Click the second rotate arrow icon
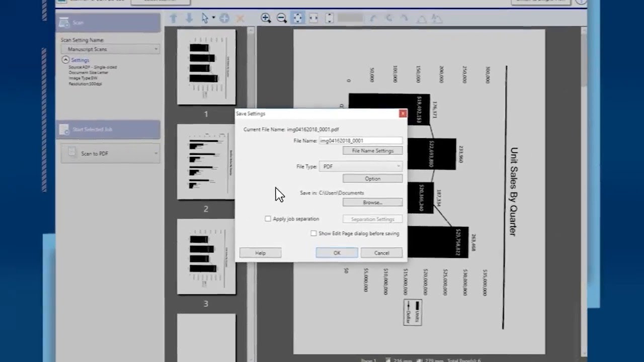 pyautogui.click(x=389, y=19)
